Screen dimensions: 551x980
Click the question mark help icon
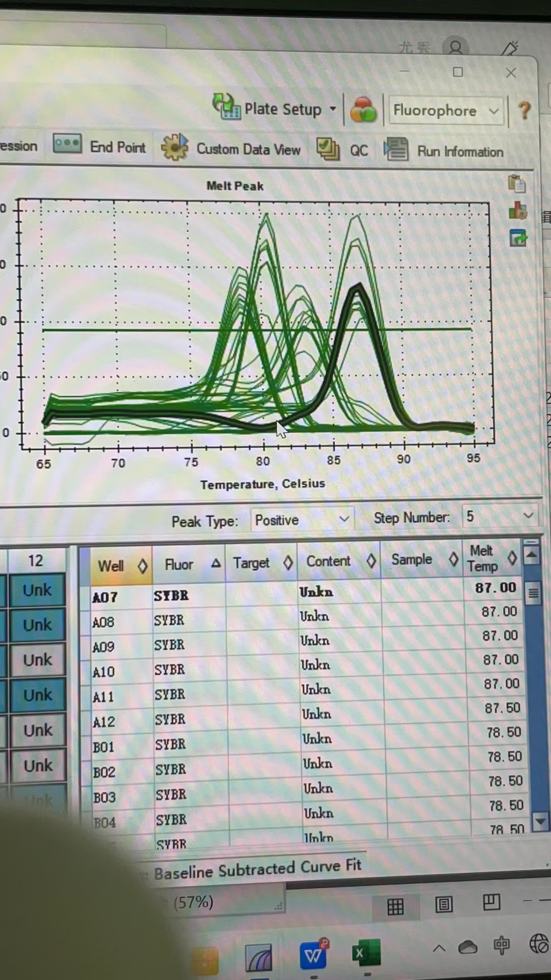tap(524, 110)
